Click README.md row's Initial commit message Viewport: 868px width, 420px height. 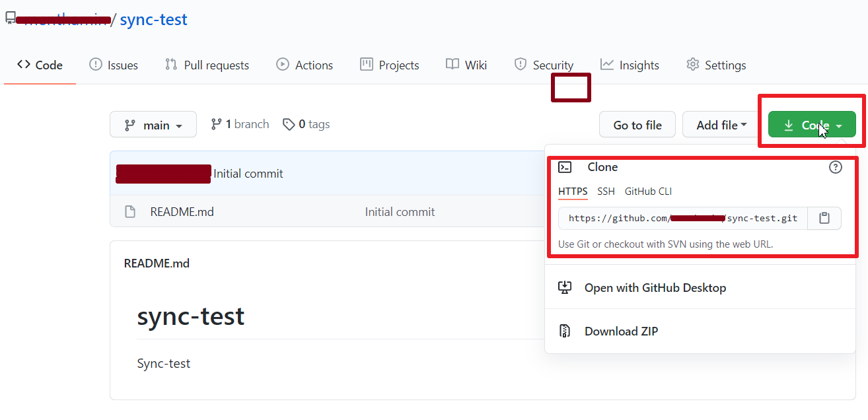(x=400, y=212)
